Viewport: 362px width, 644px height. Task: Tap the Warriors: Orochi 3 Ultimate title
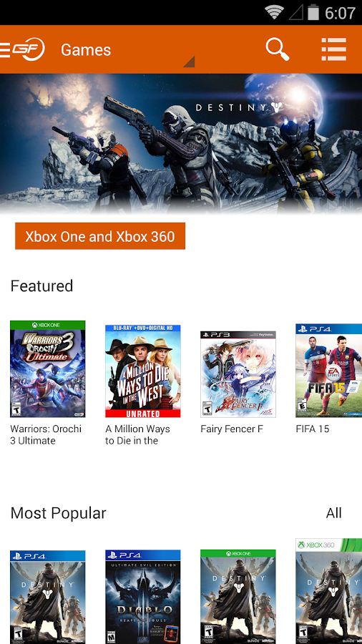(x=46, y=435)
